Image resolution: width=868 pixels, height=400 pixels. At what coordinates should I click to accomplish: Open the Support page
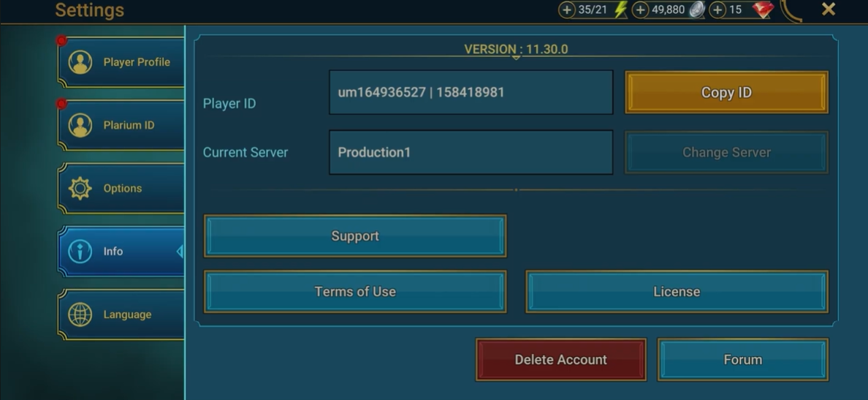click(x=355, y=236)
